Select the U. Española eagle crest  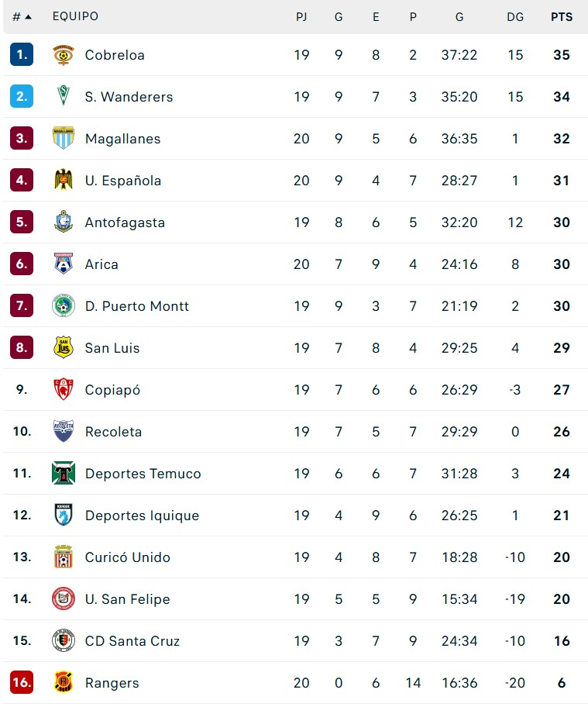click(x=64, y=181)
